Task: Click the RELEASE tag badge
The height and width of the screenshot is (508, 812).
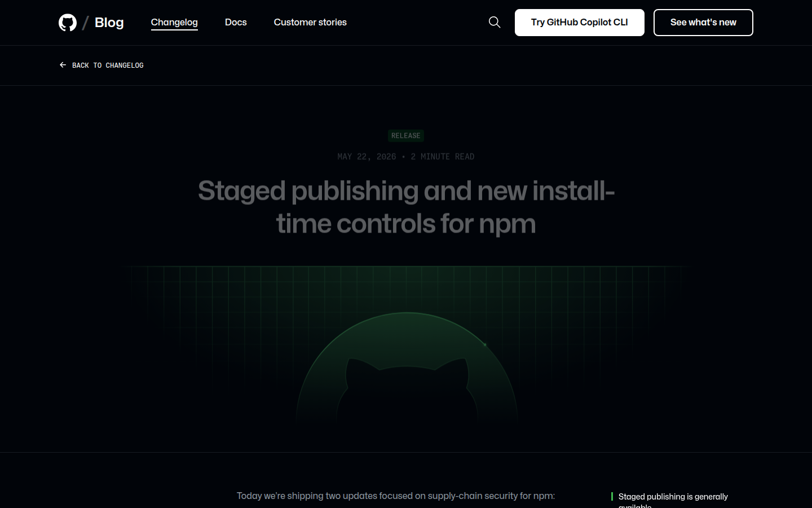Action: click(x=406, y=135)
